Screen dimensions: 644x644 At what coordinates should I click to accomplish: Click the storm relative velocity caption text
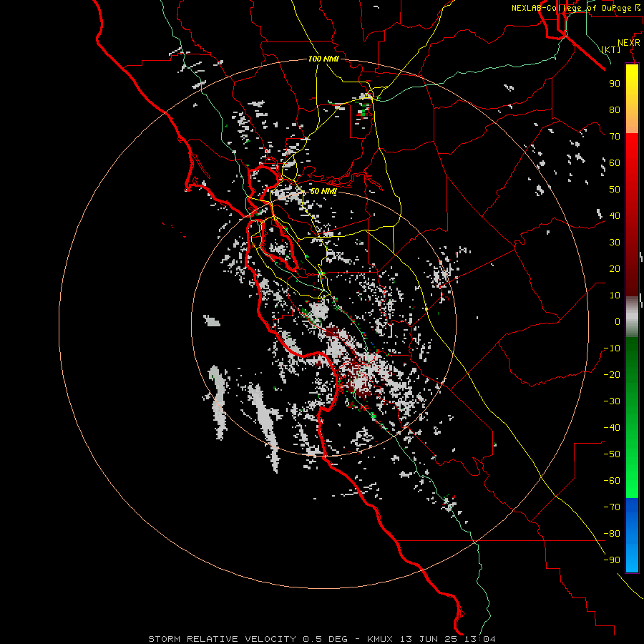pos(321,639)
